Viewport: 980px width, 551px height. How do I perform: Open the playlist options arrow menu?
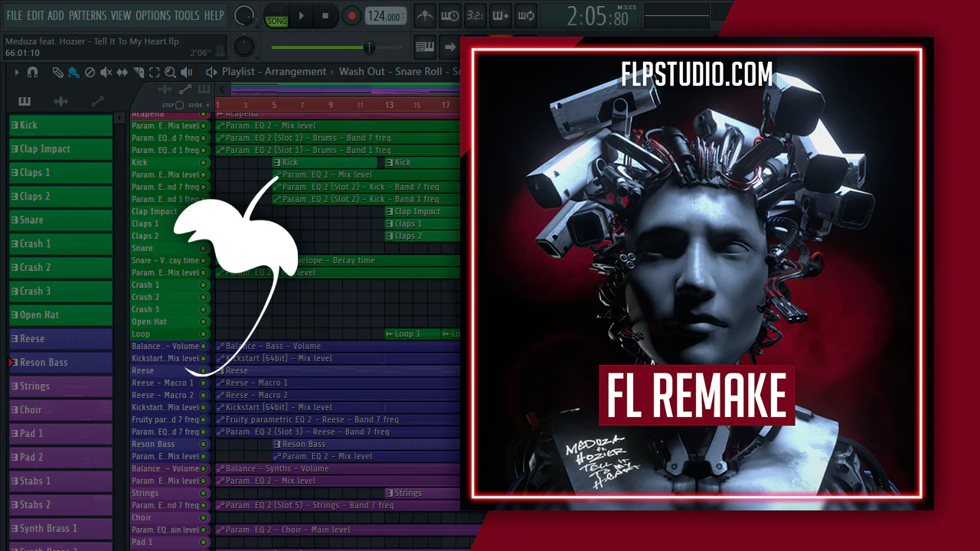pos(17,72)
